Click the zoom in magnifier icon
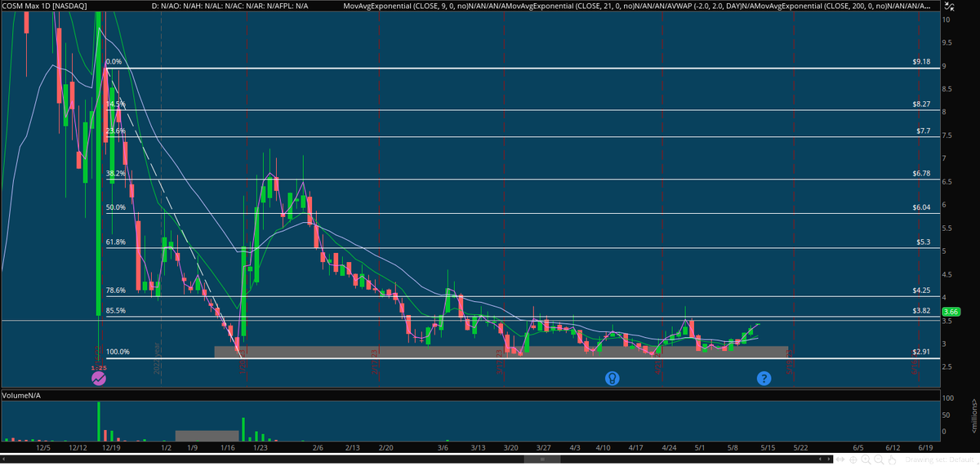 tap(866, 459)
